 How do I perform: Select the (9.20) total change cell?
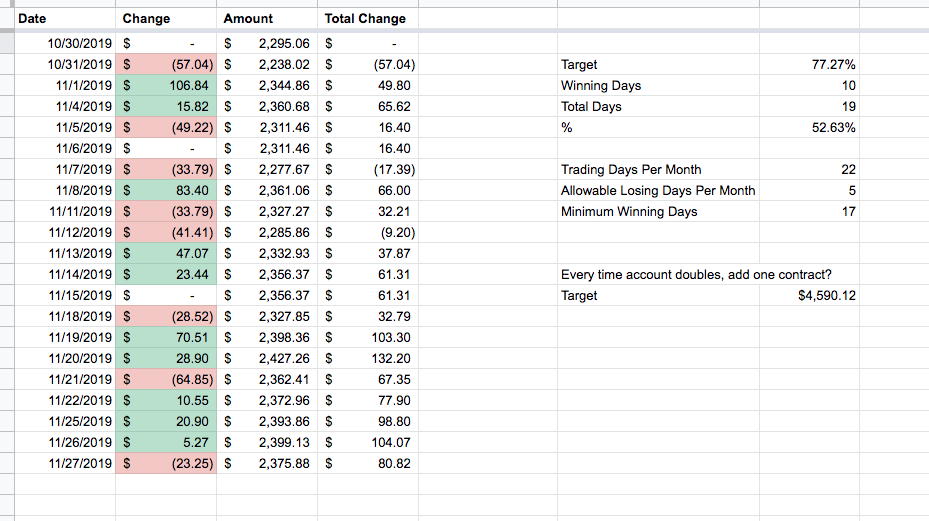pos(368,232)
